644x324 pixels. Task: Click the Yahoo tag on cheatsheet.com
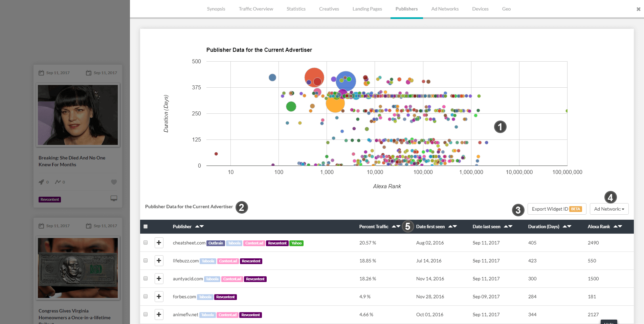click(x=296, y=243)
